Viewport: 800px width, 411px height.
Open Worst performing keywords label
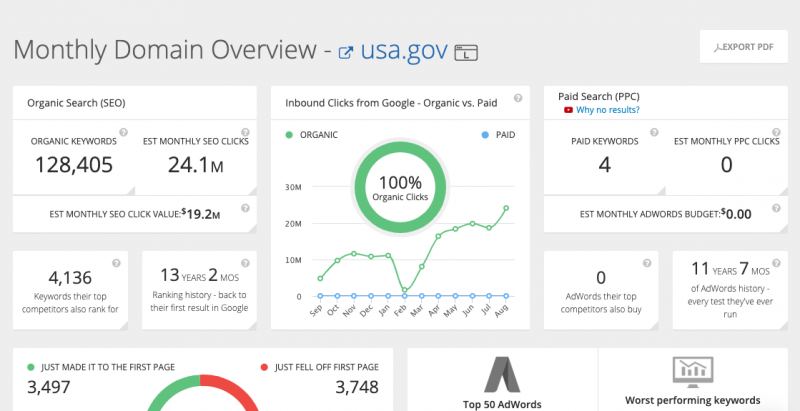coord(692,400)
